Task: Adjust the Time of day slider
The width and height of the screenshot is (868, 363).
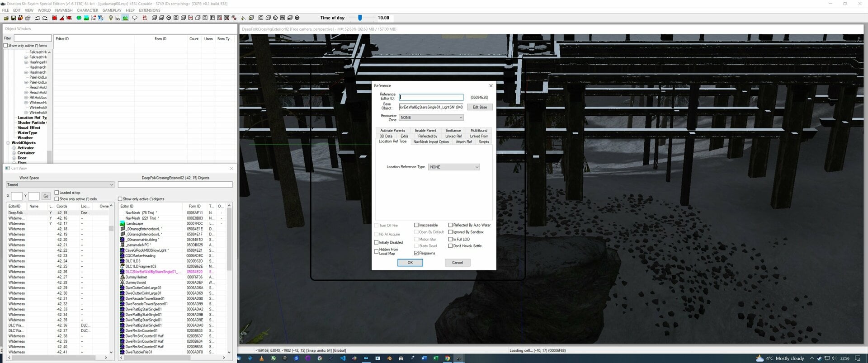Action: [360, 18]
